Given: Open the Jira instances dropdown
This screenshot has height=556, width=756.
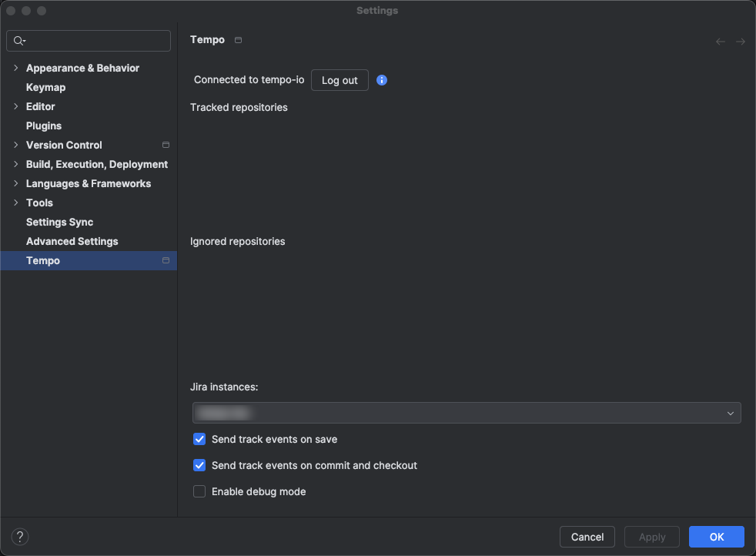Looking at the screenshot, I should [730, 413].
